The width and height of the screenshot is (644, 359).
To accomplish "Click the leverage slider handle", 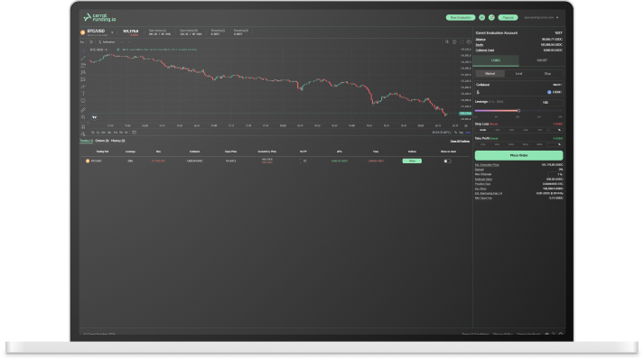I will 518,111.
